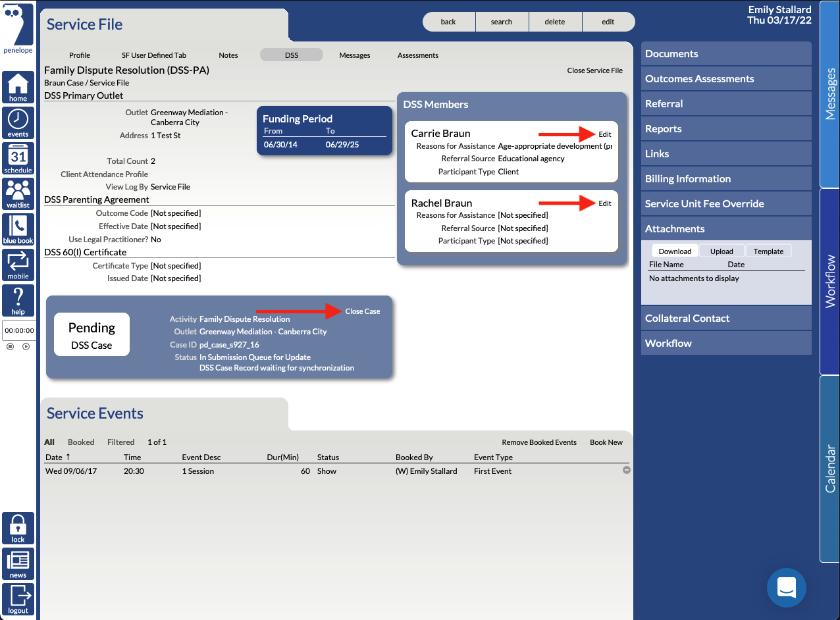Screen dimensions: 840x620
Task: Open the mobile sync icon
Action: (x=18, y=265)
